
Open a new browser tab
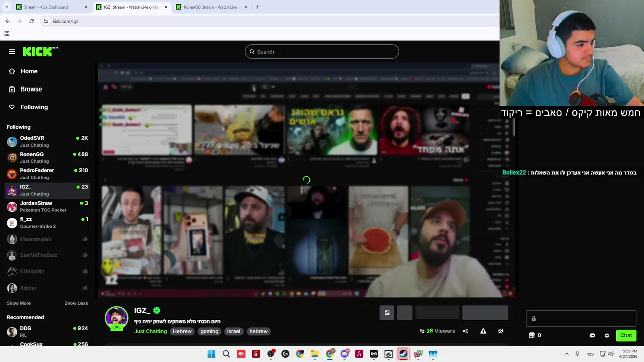tap(258, 7)
